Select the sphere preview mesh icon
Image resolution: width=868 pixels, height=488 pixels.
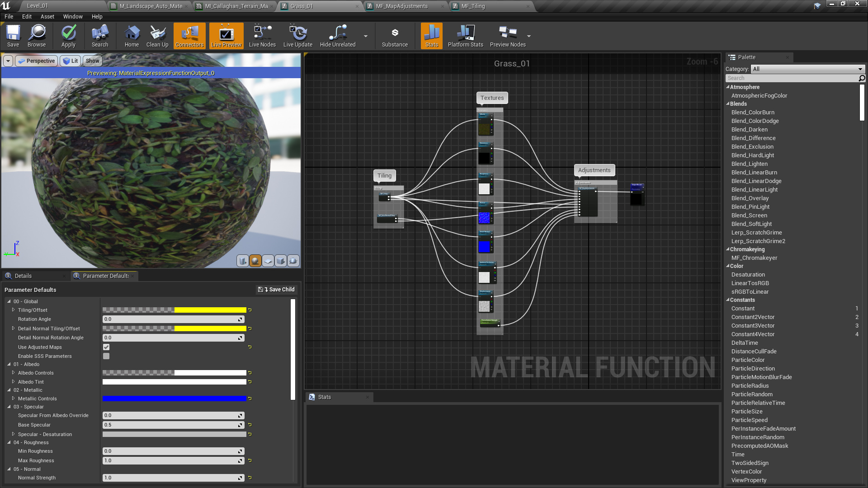(255, 261)
